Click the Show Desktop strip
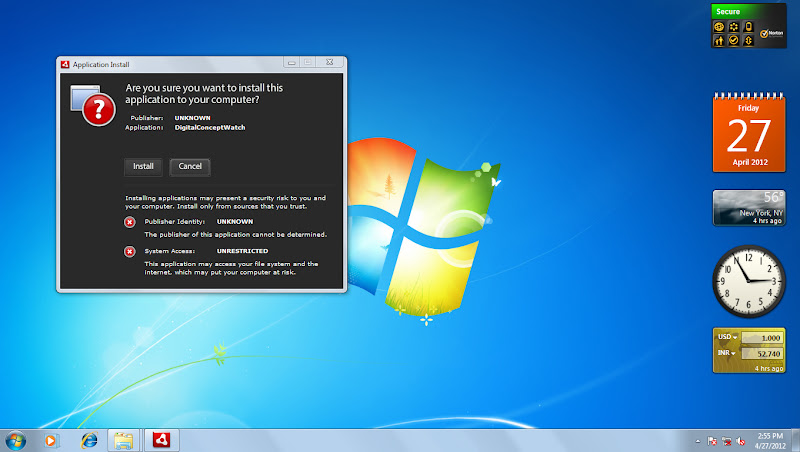Image resolution: width=800 pixels, height=452 pixels. pos(796,441)
